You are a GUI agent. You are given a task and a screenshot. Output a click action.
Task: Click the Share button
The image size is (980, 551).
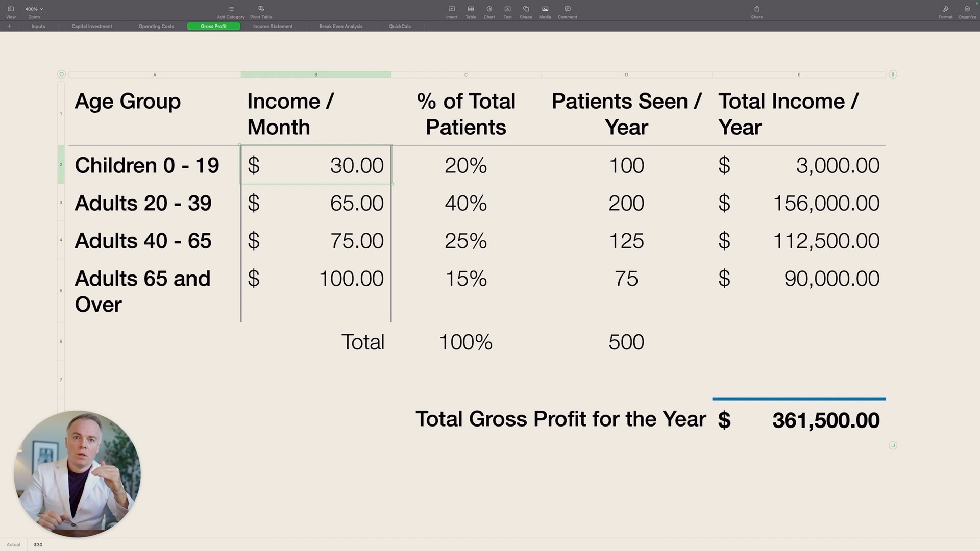coord(757,11)
